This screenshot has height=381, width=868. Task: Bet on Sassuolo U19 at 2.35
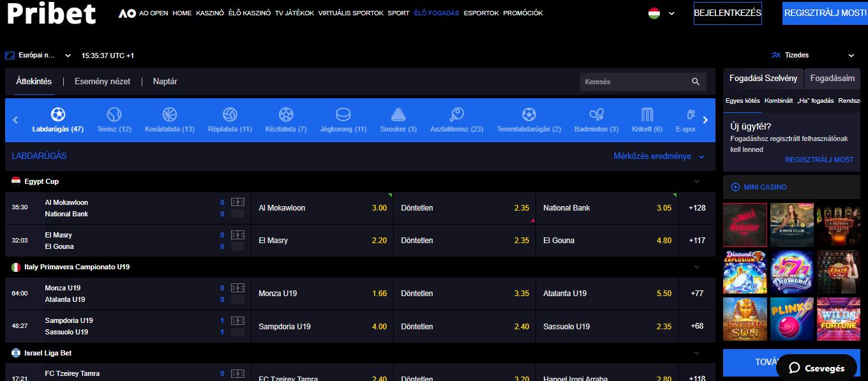[x=607, y=326]
